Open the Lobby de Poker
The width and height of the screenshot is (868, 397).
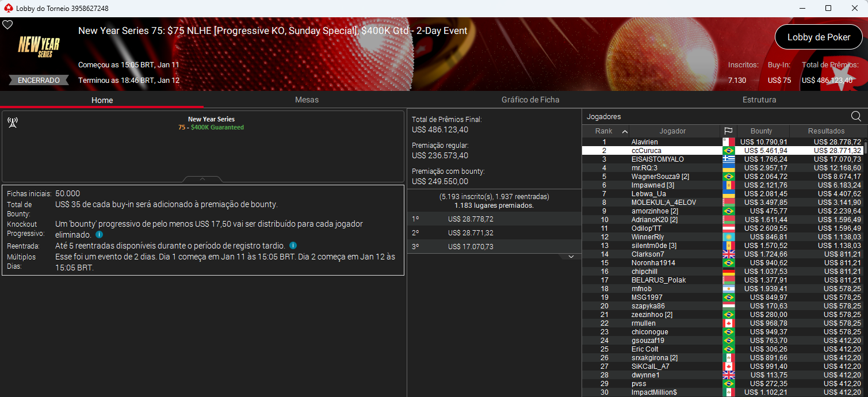click(819, 37)
